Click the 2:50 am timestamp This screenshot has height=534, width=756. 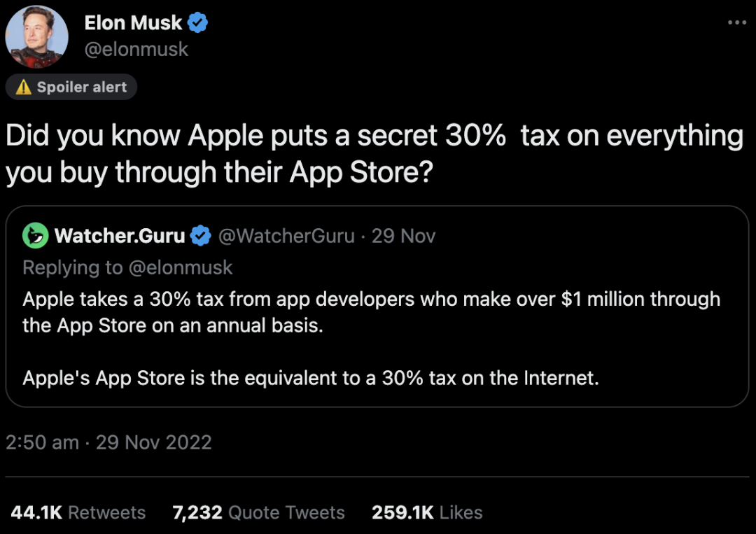(42, 442)
